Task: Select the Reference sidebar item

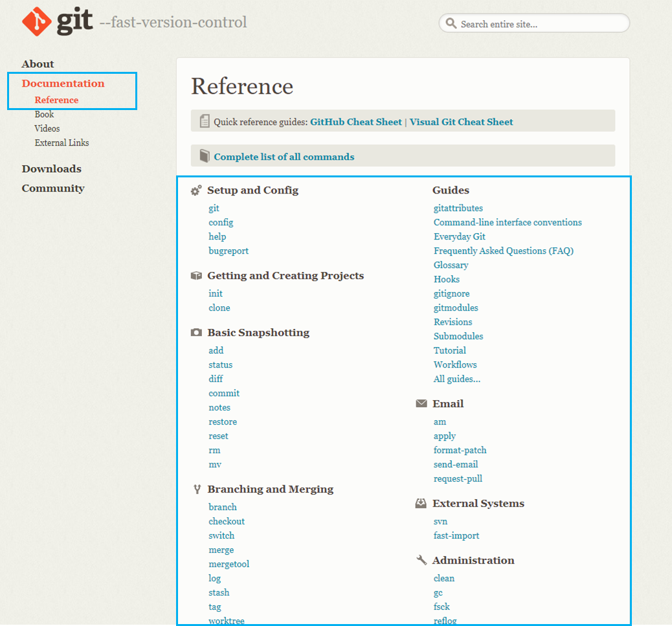Action: pos(56,100)
